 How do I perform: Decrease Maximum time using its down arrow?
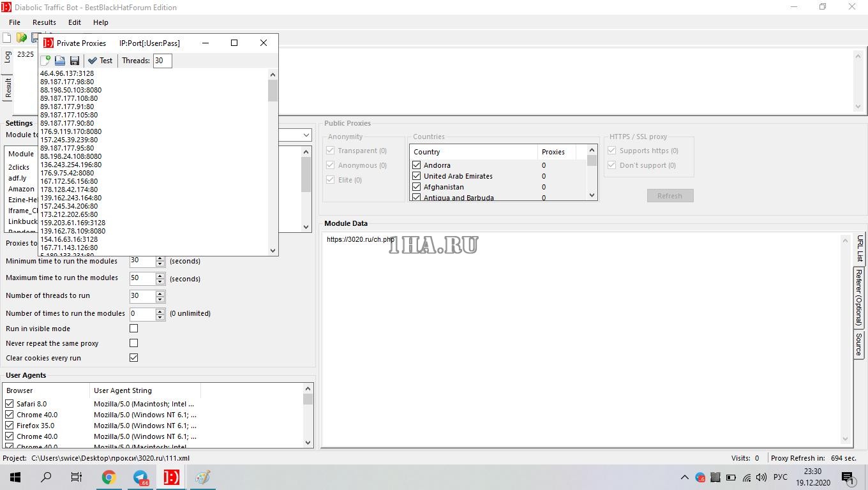[160, 281]
